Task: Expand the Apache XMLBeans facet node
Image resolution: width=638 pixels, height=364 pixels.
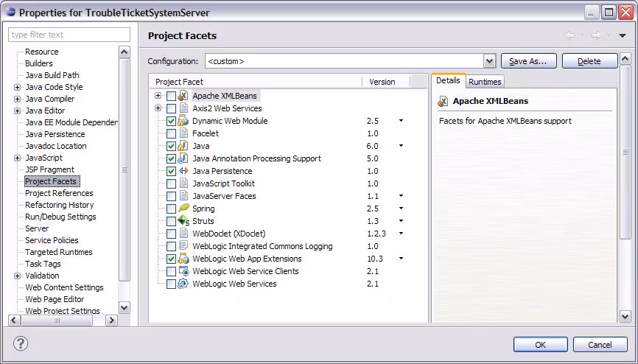Action: (158, 96)
